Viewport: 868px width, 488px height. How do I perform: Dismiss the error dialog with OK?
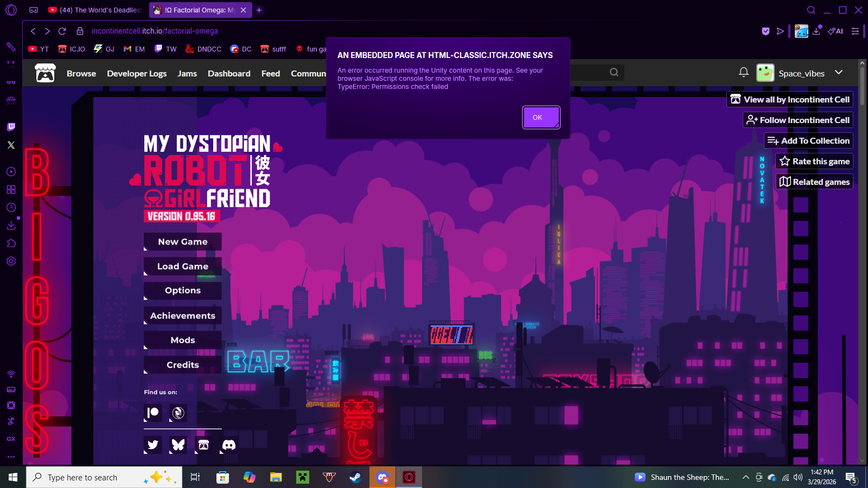[x=541, y=117]
